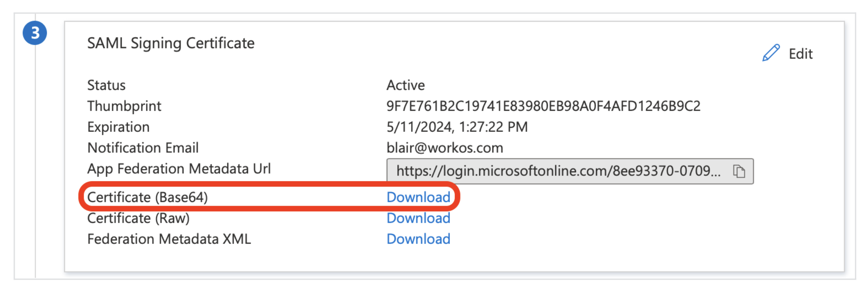Click the Notification Email label

(143, 147)
